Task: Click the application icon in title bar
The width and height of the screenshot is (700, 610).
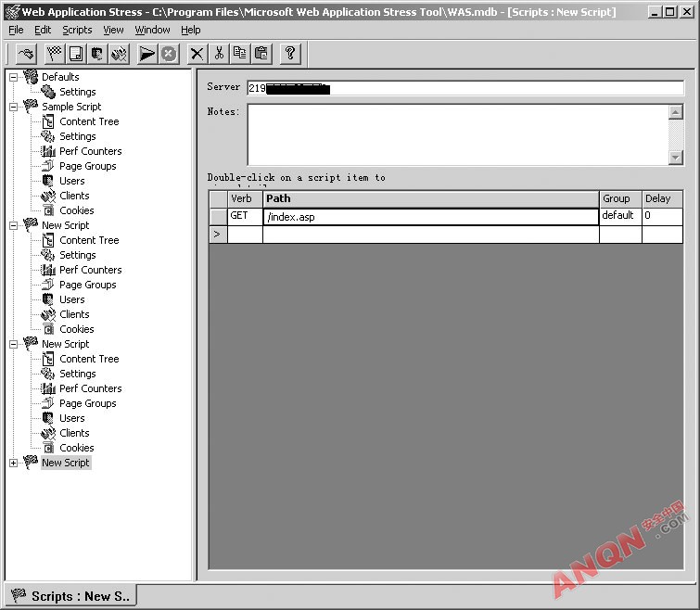Action: [x=12, y=12]
